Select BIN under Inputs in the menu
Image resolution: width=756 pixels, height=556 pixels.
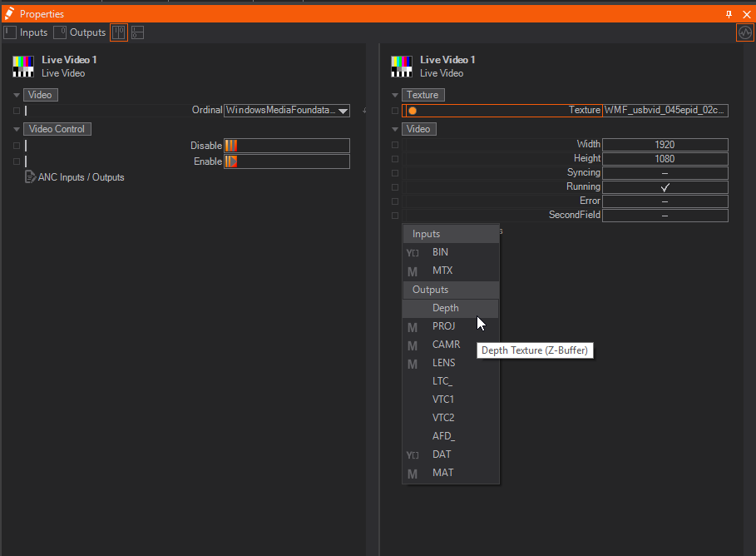pos(441,252)
